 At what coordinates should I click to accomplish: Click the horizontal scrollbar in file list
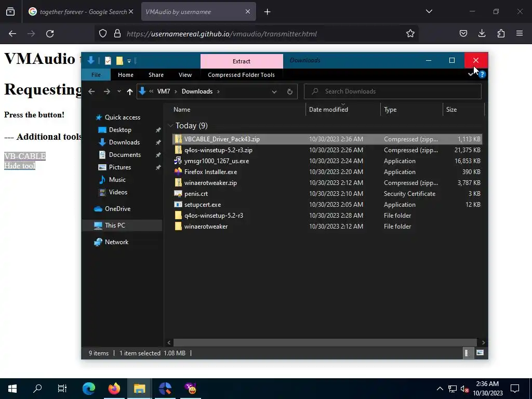[x=325, y=343]
